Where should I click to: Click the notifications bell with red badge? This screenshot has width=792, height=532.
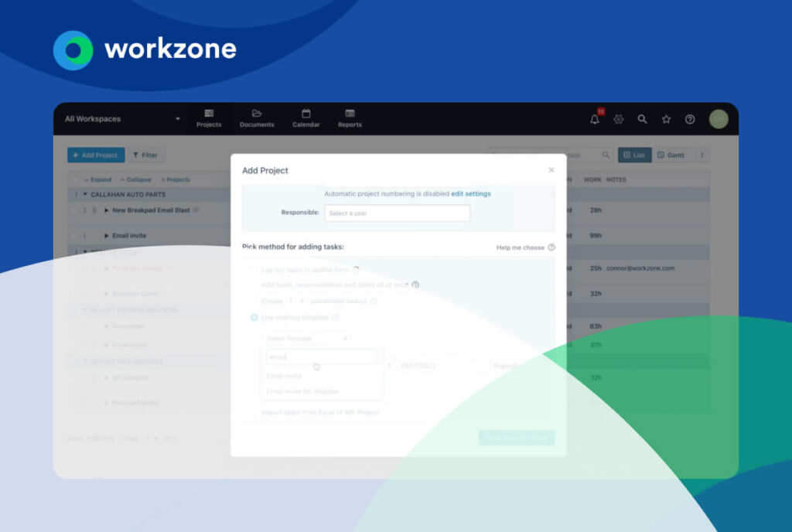(x=592, y=119)
